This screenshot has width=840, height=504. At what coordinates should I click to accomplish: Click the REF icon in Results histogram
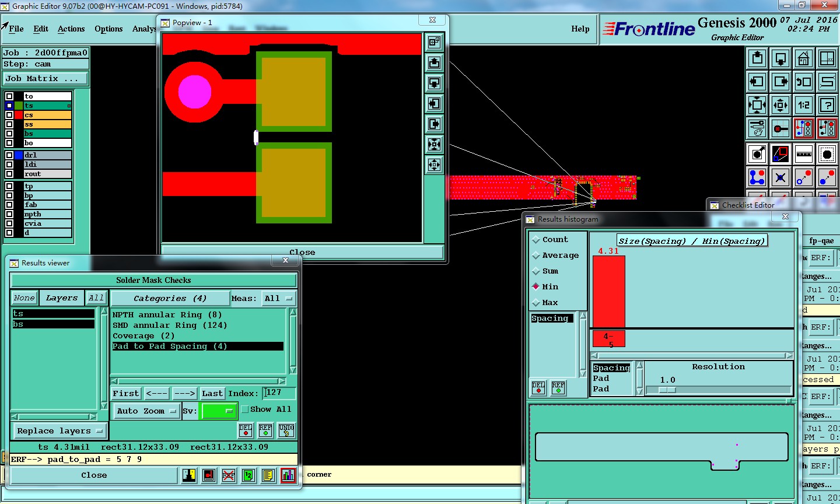pyautogui.click(x=558, y=387)
